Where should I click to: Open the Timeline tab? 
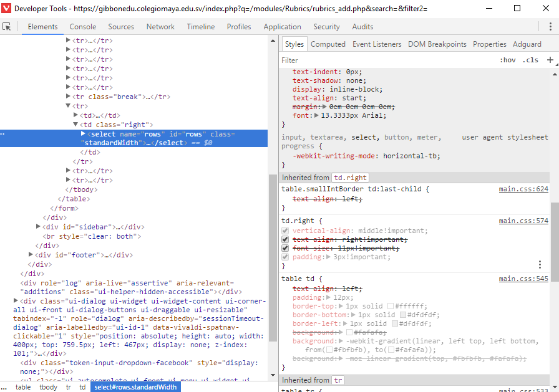(x=201, y=27)
